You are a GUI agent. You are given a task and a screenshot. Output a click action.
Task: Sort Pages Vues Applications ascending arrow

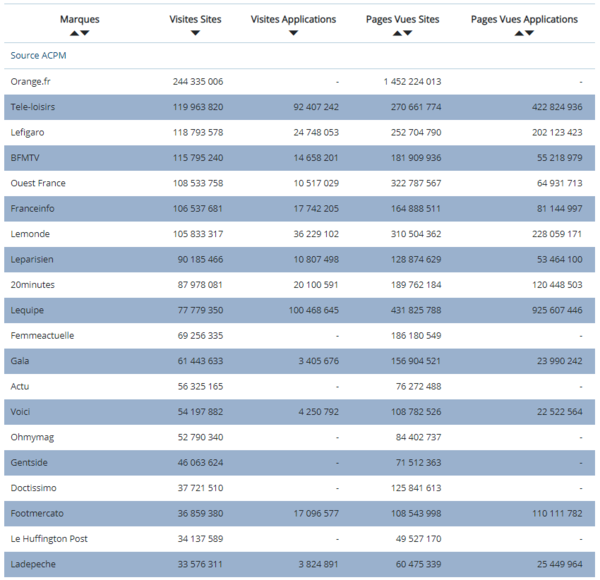click(519, 33)
